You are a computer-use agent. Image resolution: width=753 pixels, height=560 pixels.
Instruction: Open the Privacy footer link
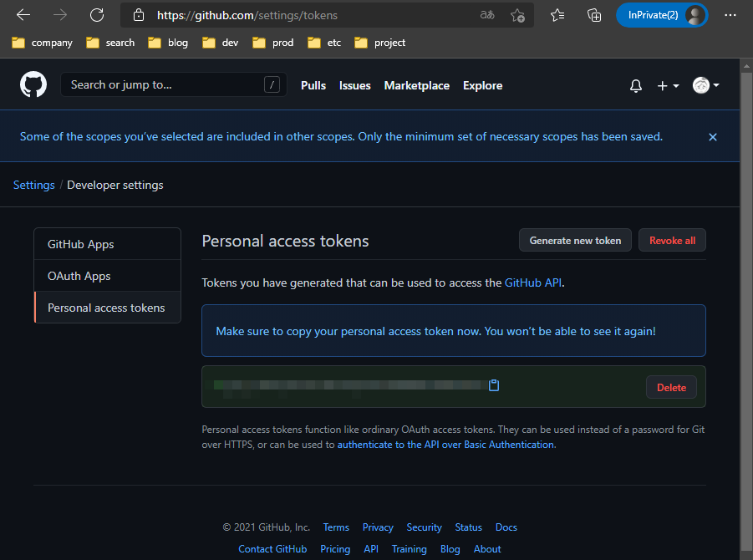point(378,527)
